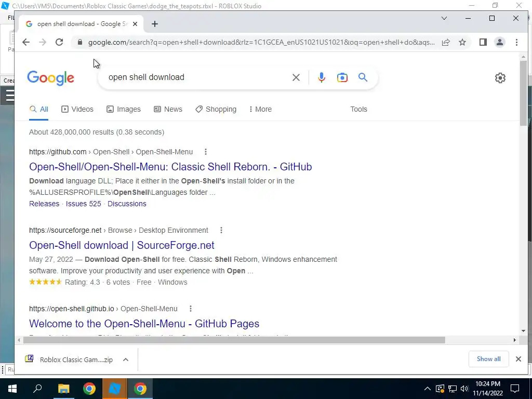Open options dots for the sourceforge.net result
The height and width of the screenshot is (399, 532).
(221, 230)
